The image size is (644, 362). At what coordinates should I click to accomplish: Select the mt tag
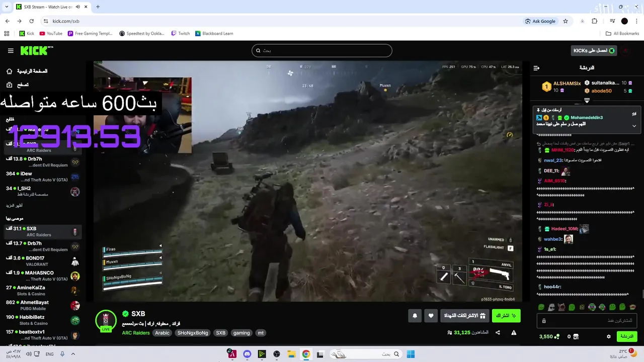[261, 333]
